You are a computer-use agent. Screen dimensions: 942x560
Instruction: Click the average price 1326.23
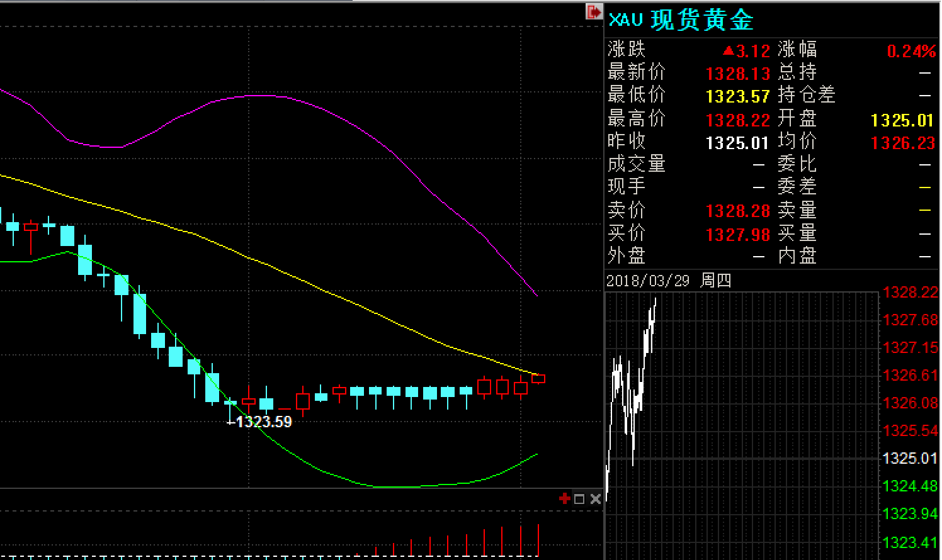[902, 143]
